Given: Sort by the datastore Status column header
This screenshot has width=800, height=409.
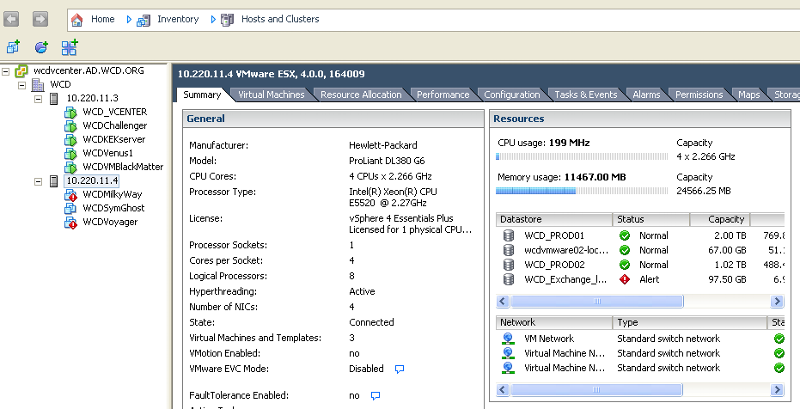Looking at the screenshot, I should [651, 220].
